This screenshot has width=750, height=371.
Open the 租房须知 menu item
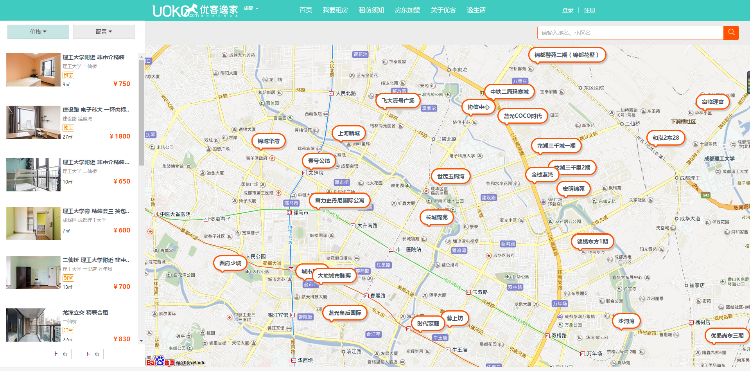pos(372,10)
